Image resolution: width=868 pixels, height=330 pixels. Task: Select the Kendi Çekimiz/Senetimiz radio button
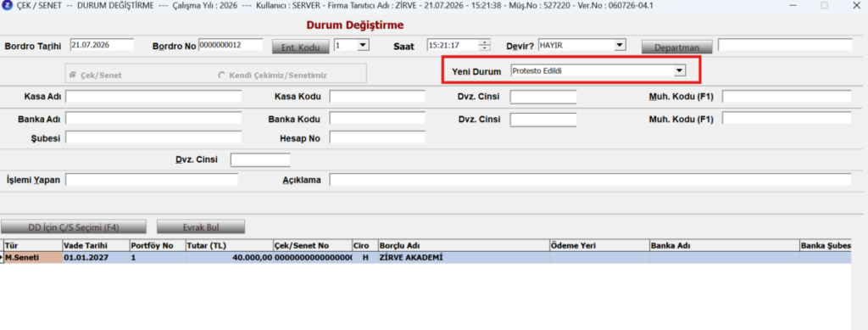(x=222, y=75)
